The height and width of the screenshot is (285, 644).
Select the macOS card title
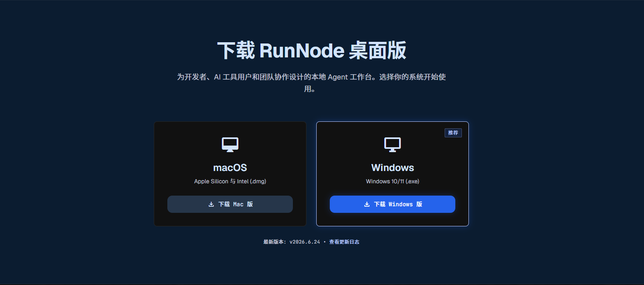point(230,168)
